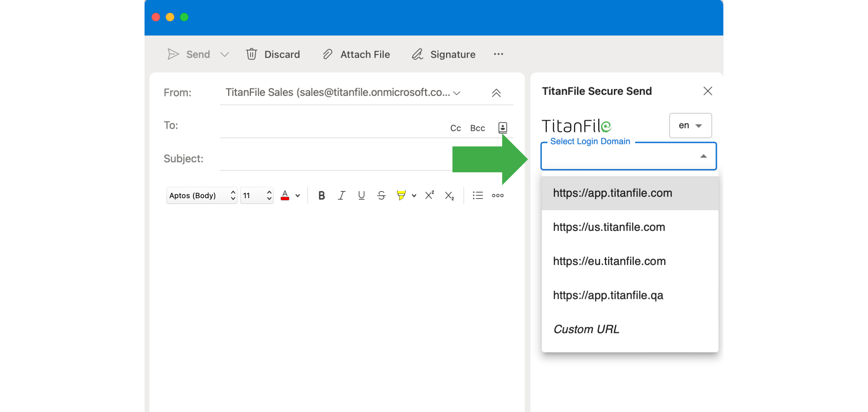Click the green zoom window button

coord(184,17)
